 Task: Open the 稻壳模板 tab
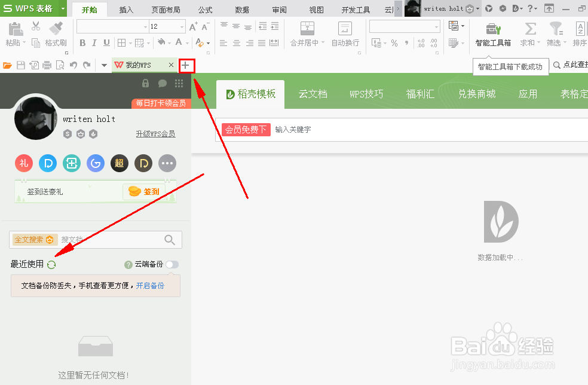(250, 94)
